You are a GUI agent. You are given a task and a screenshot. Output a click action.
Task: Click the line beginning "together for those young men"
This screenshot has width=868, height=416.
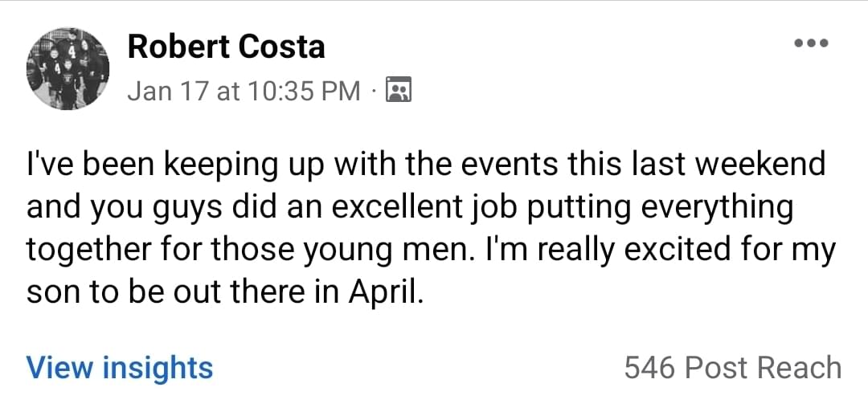431,249
